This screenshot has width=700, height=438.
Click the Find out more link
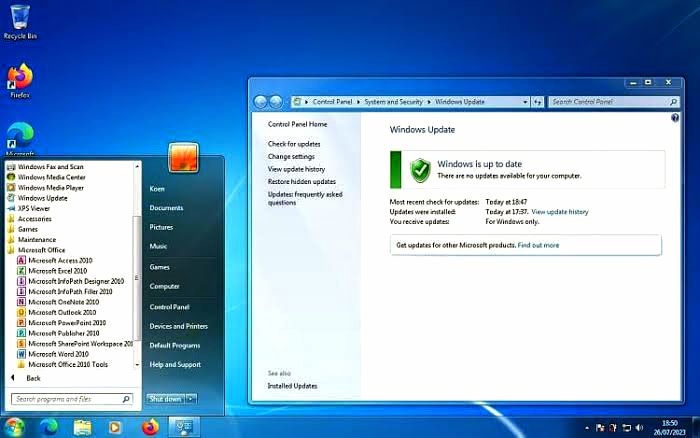(x=538, y=245)
